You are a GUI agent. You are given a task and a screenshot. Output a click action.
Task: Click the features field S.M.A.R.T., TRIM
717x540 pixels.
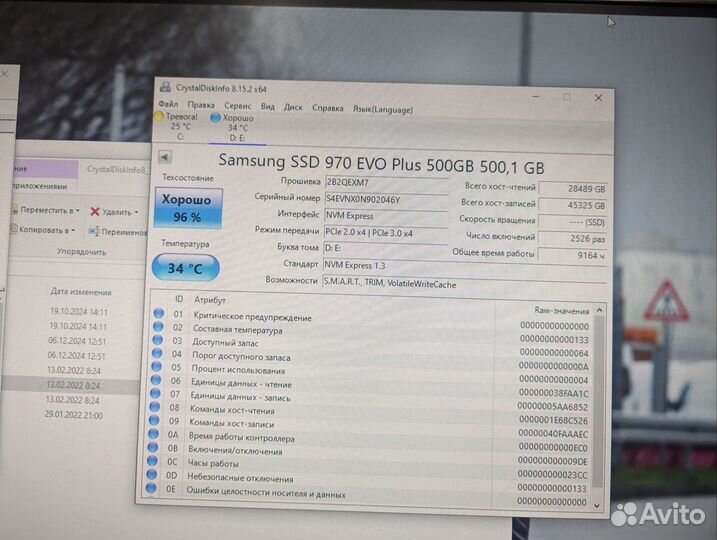[x=464, y=283]
